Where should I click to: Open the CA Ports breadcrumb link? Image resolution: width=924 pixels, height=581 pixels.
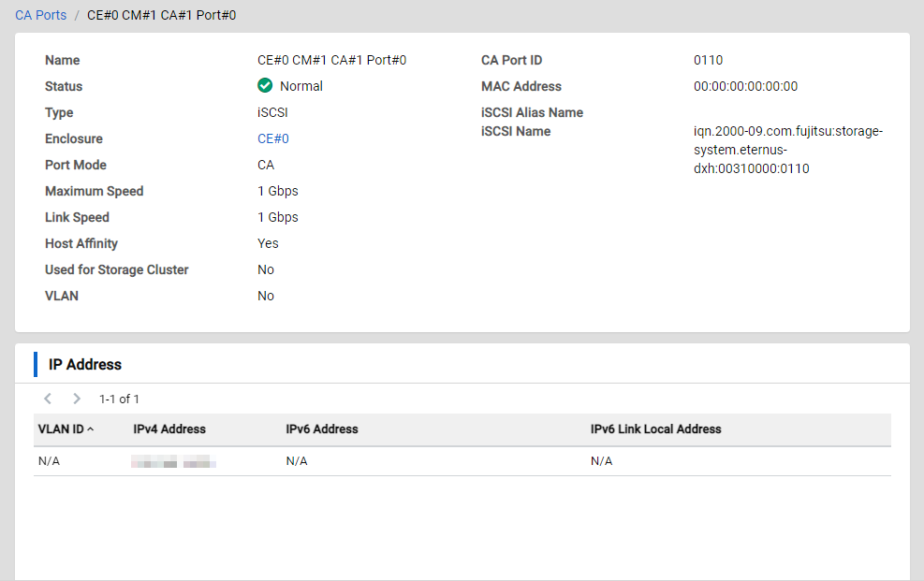tap(40, 16)
